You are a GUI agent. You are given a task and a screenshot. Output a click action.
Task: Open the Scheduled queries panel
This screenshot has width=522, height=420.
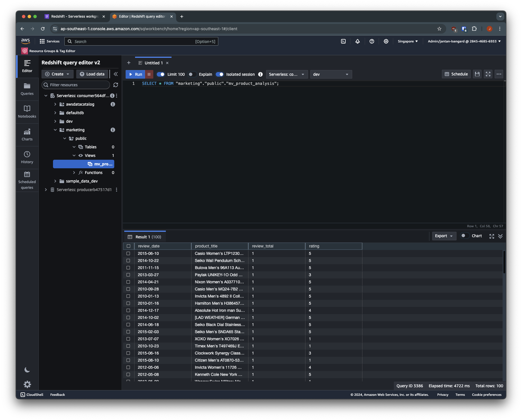tap(27, 180)
